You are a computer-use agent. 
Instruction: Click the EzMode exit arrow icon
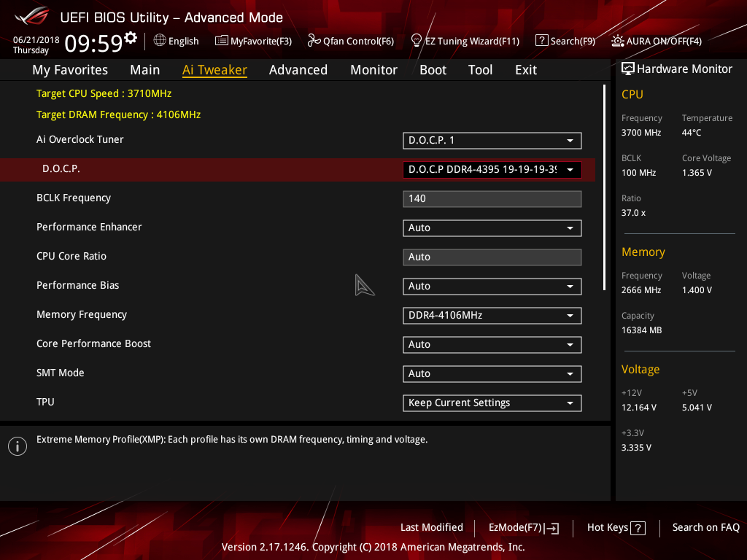pos(551,528)
